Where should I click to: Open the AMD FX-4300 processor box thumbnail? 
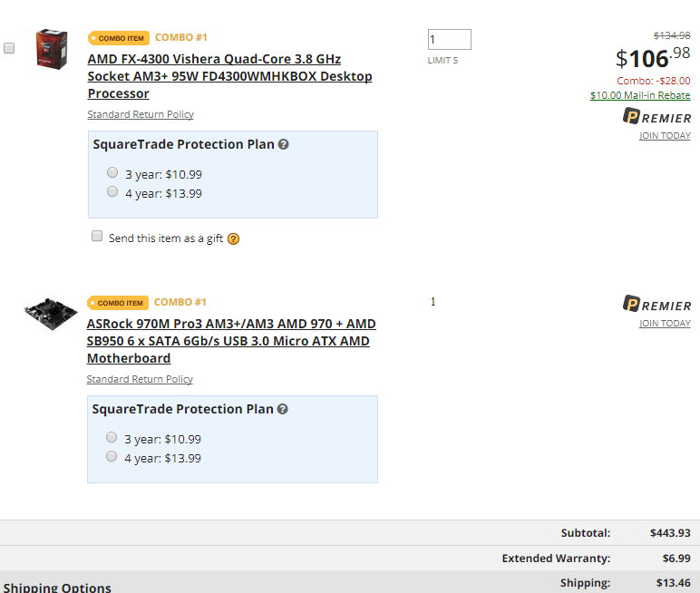pos(52,49)
